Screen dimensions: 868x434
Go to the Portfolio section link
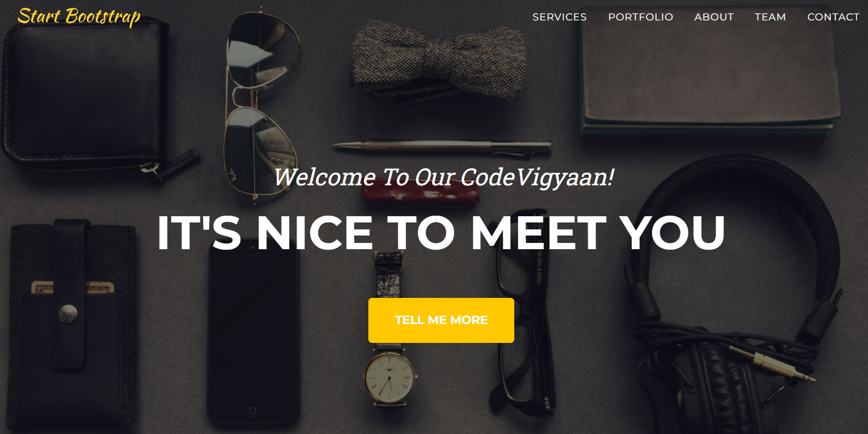[x=640, y=17]
